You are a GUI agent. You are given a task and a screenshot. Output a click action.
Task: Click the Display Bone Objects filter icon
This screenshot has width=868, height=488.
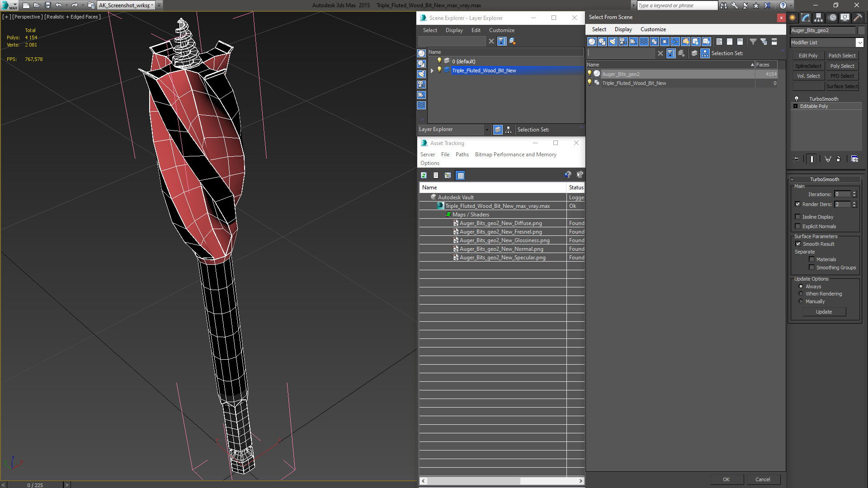(675, 42)
